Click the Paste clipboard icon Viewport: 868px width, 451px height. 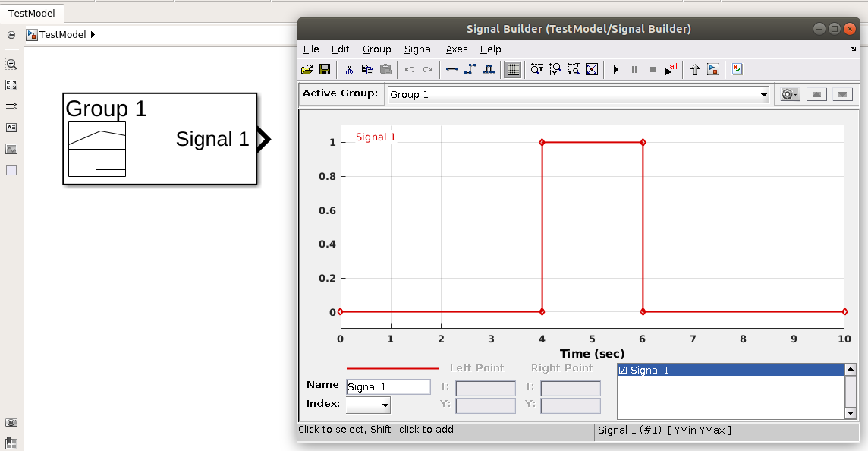(x=386, y=69)
